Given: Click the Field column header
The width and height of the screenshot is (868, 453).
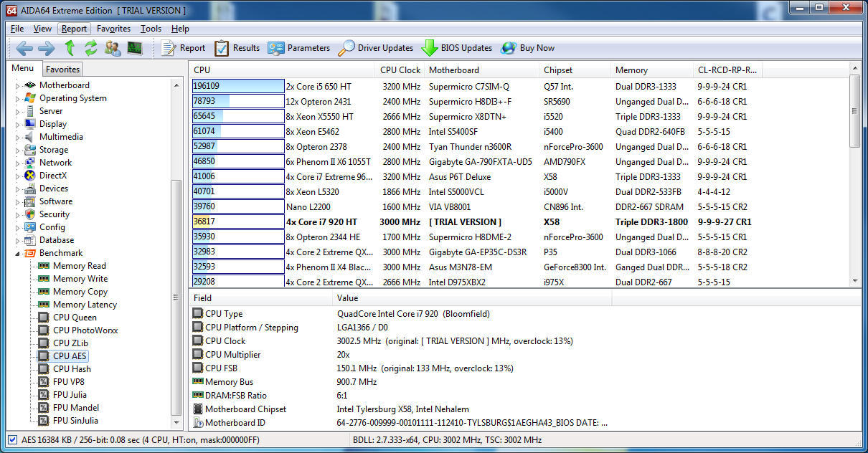Looking at the screenshot, I should pyautogui.click(x=261, y=298).
